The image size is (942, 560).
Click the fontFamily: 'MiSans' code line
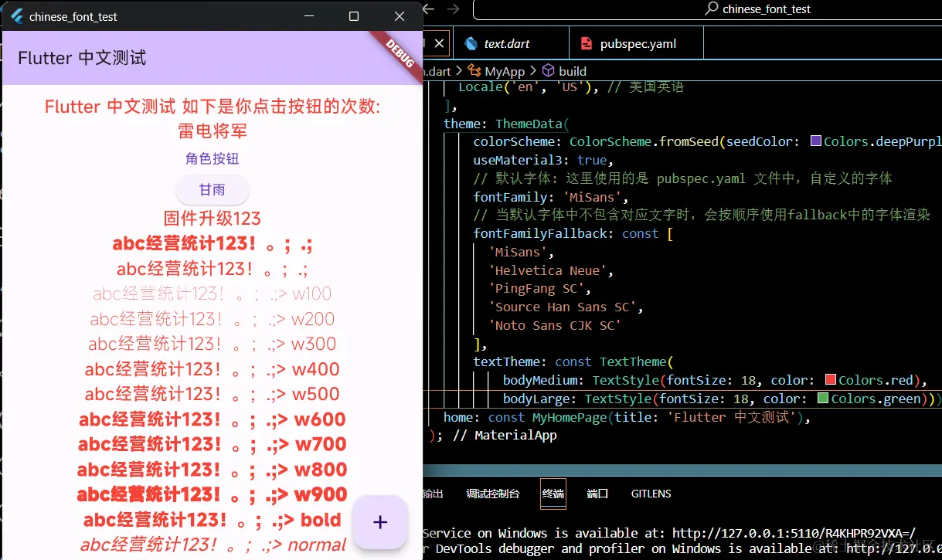551,197
